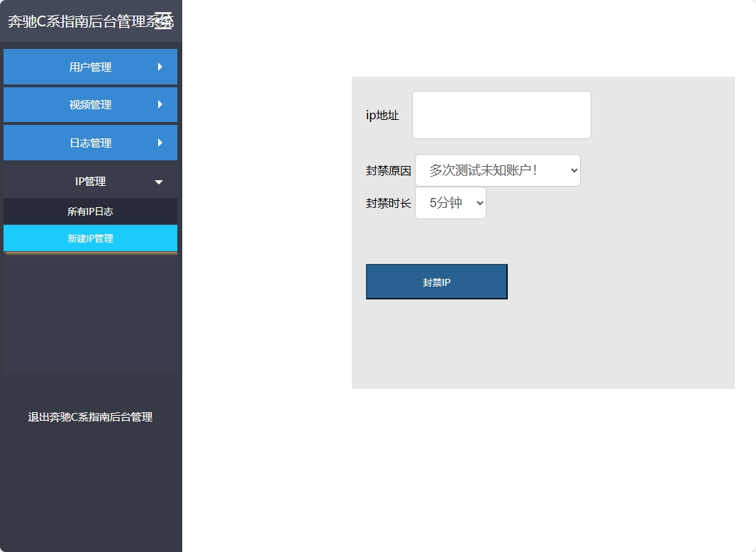Open the 日志管理 sidebar menu
The height and width of the screenshot is (552, 756).
pyautogui.click(x=90, y=143)
